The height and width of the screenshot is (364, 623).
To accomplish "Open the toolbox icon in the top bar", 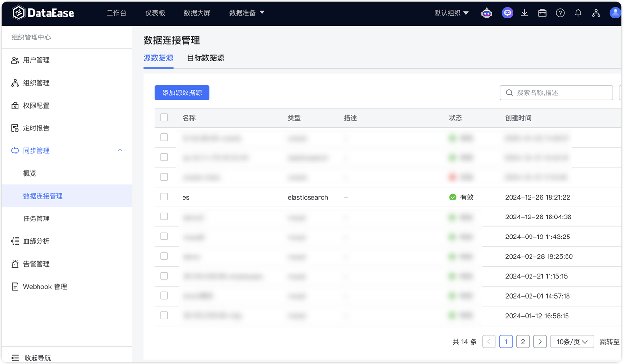I will [542, 13].
